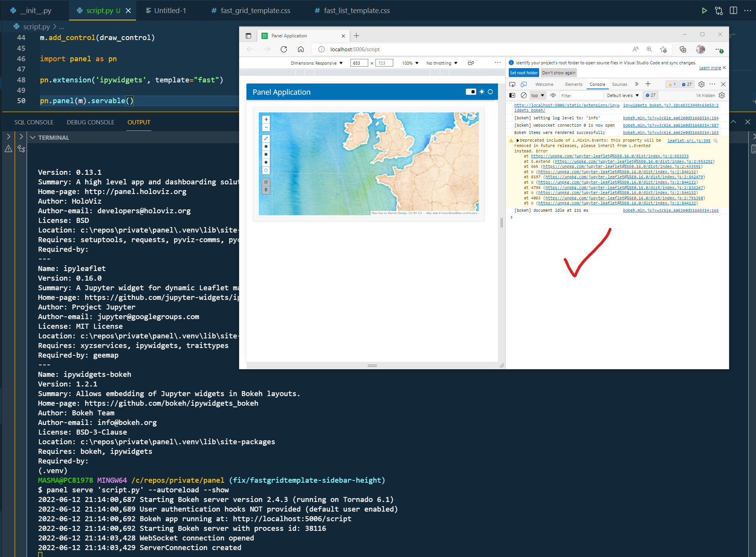This screenshot has width=756, height=557.
Task: Open the top frame context dropdown
Action: coord(537,95)
